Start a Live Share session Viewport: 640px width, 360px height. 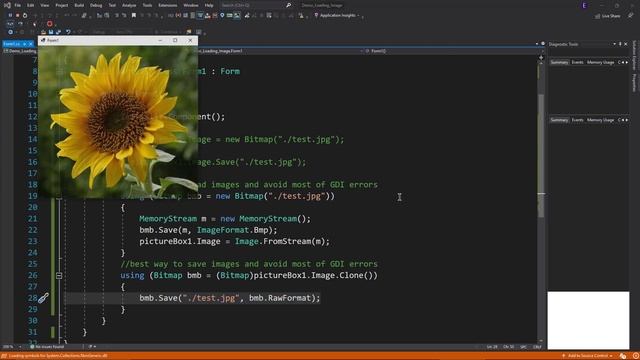pos(608,16)
